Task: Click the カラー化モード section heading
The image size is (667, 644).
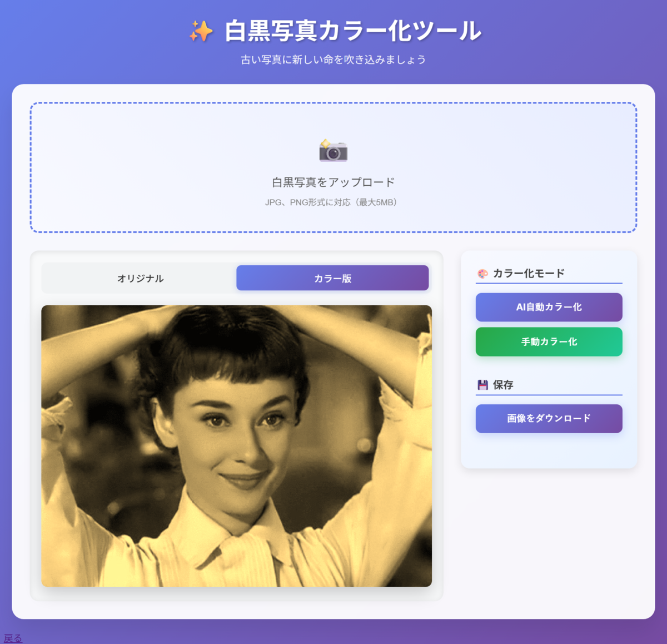Action: 529,273
